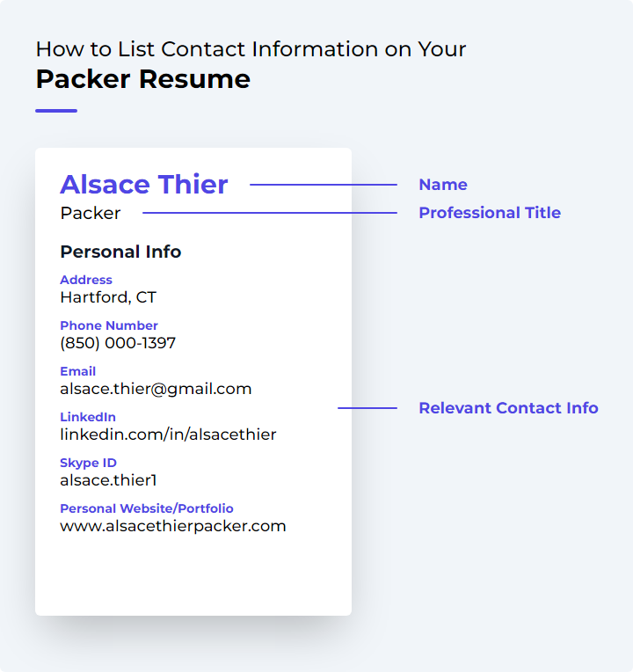Click the Name annotation label
Image resolution: width=633 pixels, height=672 pixels.
443,185
